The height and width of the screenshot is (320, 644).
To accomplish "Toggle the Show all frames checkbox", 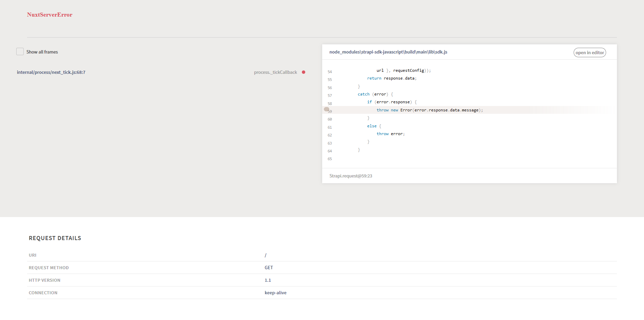I will [x=20, y=51].
